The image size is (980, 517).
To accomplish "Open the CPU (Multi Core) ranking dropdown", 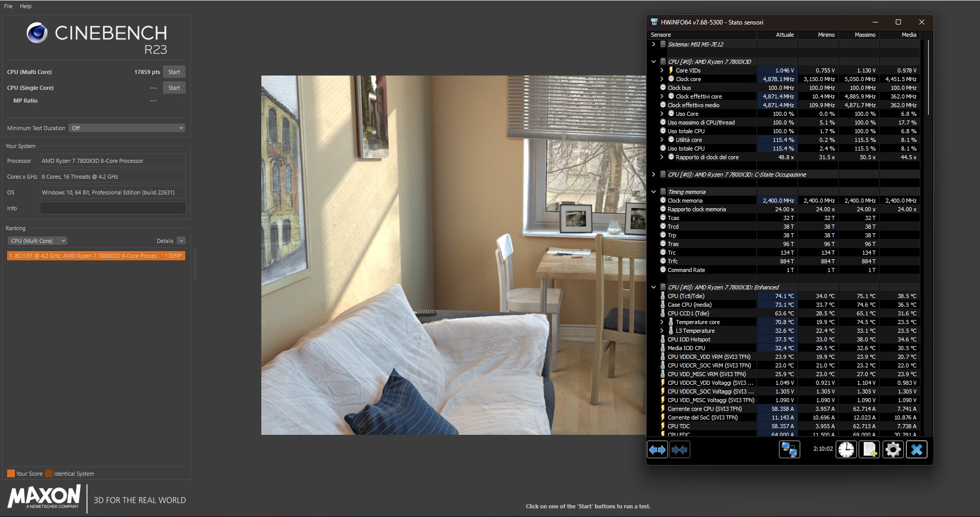I will [x=37, y=241].
